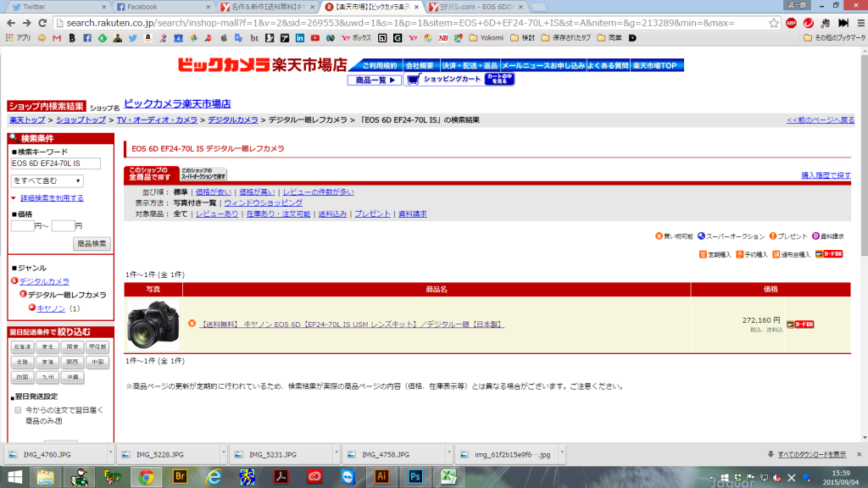Click the skip-forward extension icon
Image resolution: width=868 pixels, height=488 pixels.
pos(843,23)
